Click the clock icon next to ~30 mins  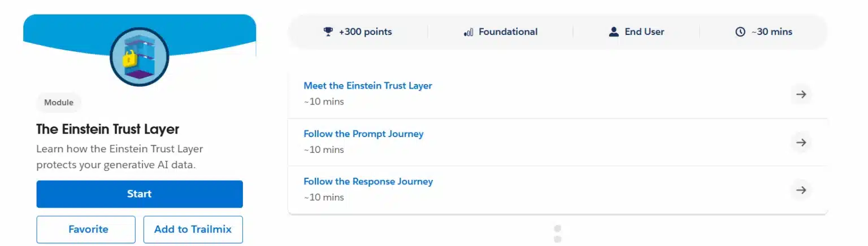click(740, 32)
